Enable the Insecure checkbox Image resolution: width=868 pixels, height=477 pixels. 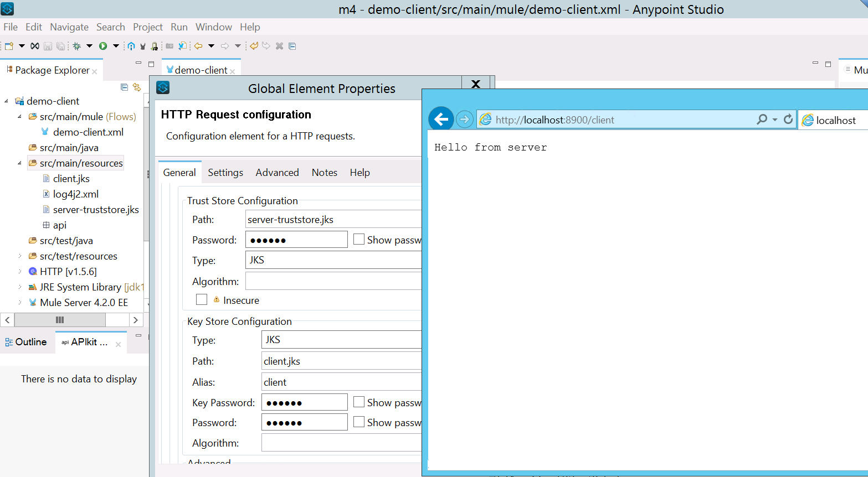point(202,299)
